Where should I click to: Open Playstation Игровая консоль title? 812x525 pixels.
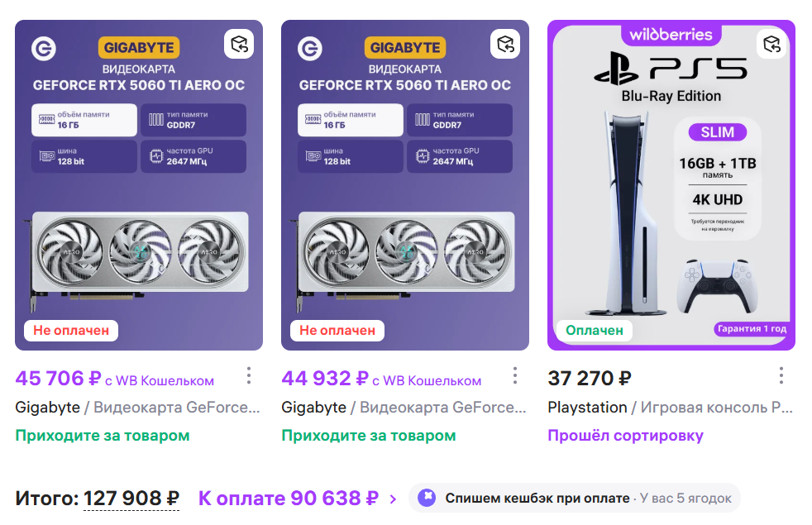click(670, 408)
